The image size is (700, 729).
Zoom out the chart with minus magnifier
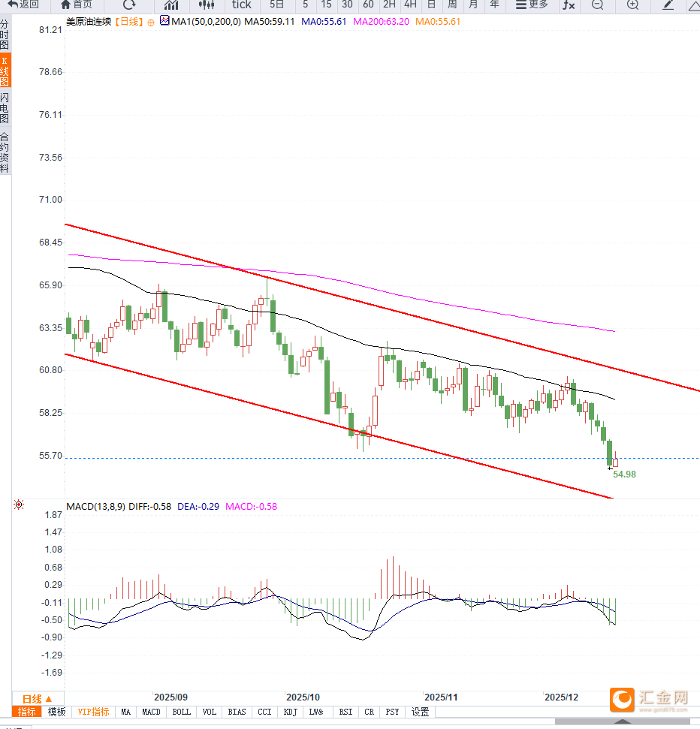pos(598,5)
